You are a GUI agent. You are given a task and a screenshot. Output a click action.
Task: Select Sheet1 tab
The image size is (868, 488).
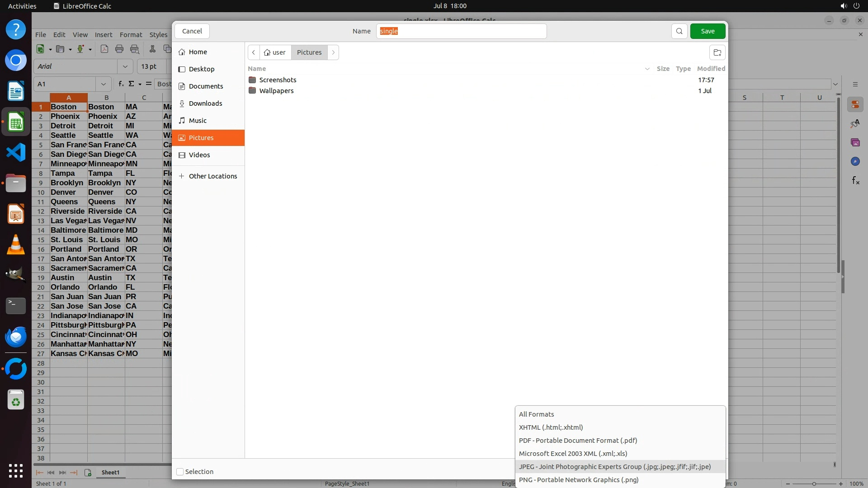(110, 472)
